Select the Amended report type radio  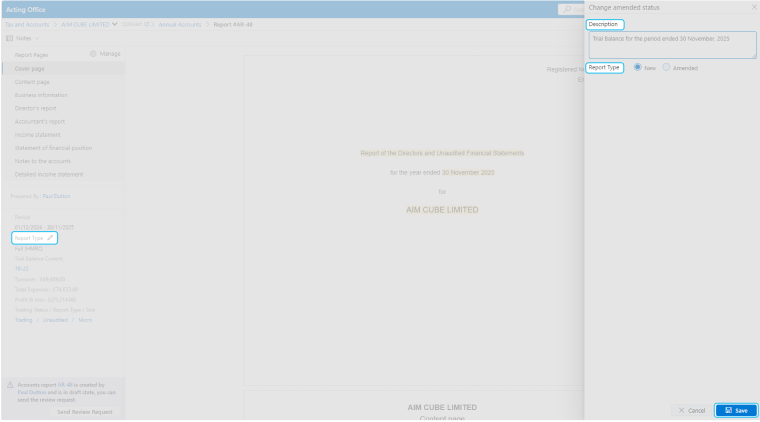pyautogui.click(x=667, y=68)
